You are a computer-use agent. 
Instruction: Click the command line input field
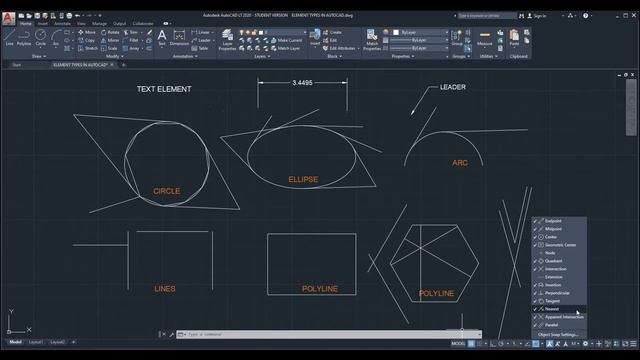(x=329, y=334)
